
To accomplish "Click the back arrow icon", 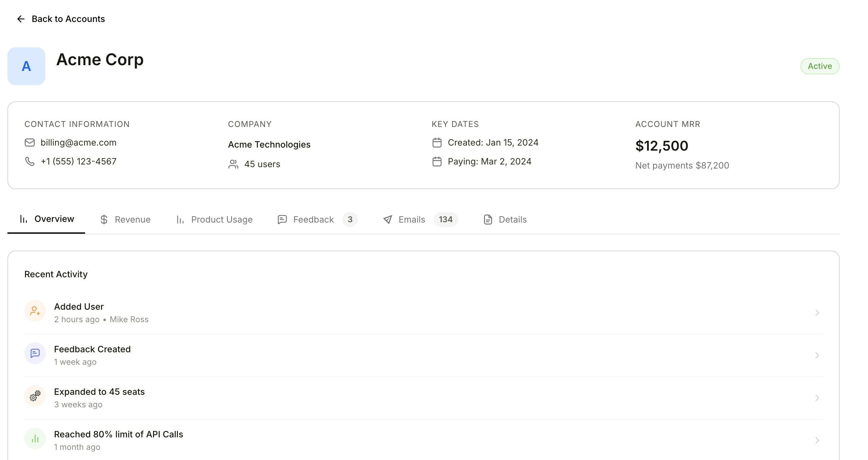I will coord(21,19).
